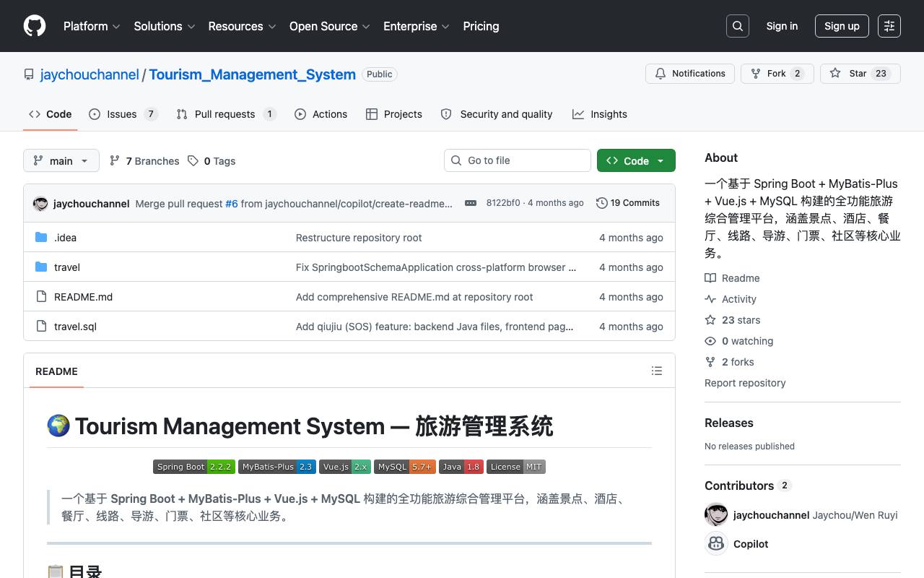Open the Open Source dropdown
The image size is (924, 578).
330,26
